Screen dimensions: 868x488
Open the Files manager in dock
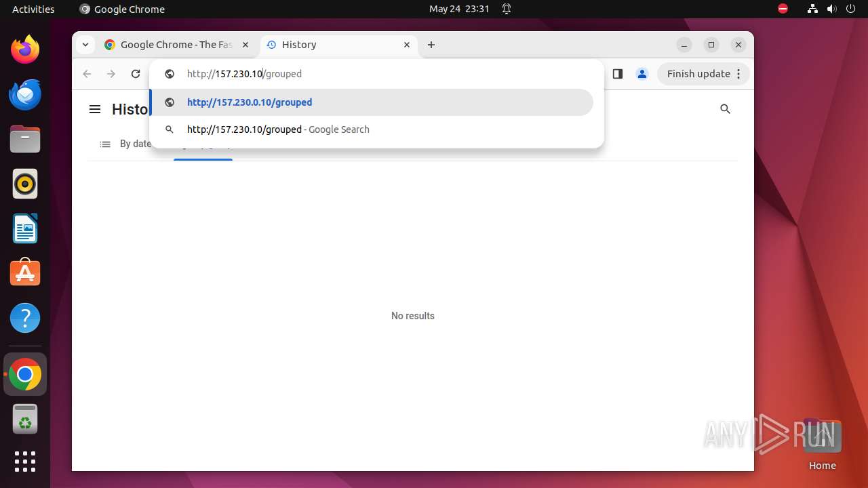(25, 139)
